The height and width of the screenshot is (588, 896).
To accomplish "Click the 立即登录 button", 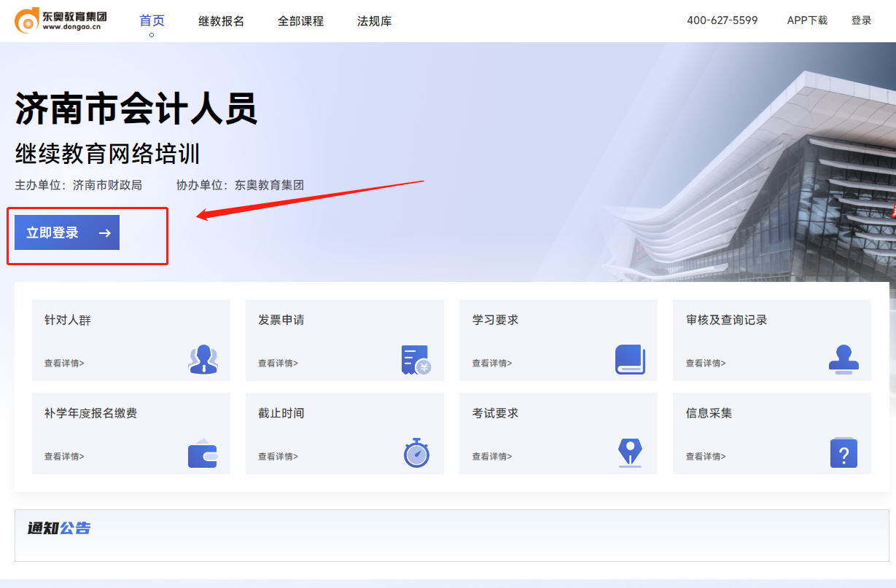I will click(66, 232).
